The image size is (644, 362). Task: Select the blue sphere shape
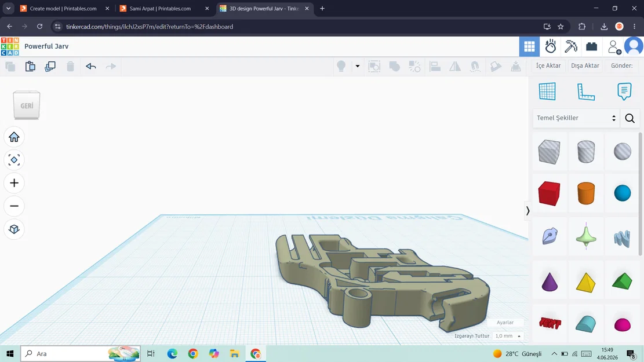click(622, 193)
